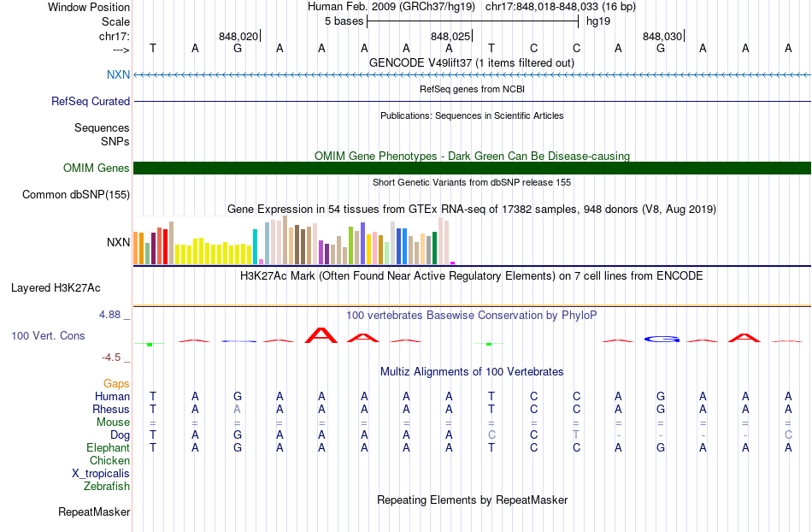Click the orange Gaps label
Image resolution: width=812 pixels, height=532 pixels.
point(116,383)
